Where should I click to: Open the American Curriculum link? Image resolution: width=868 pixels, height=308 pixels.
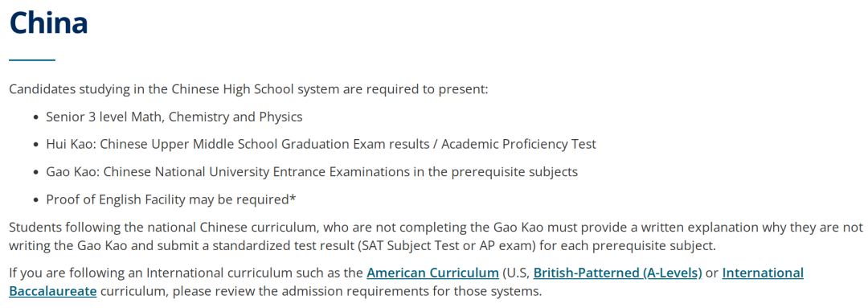[432, 273]
